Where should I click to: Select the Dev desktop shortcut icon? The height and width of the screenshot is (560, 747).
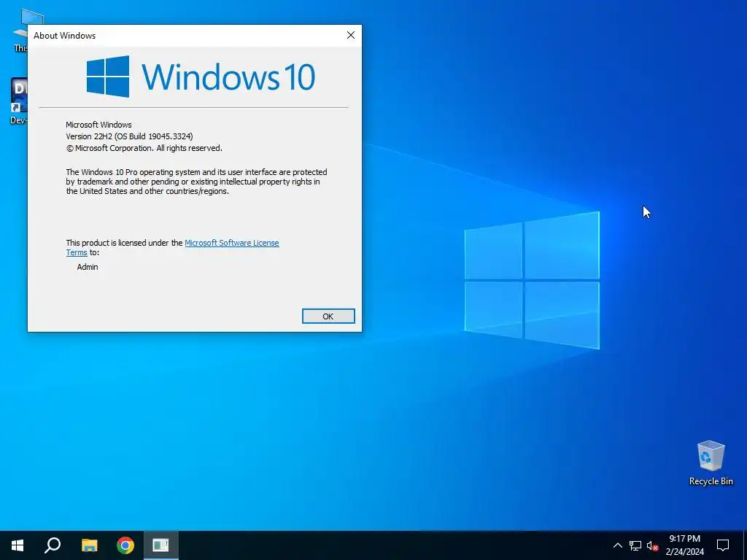point(19,101)
